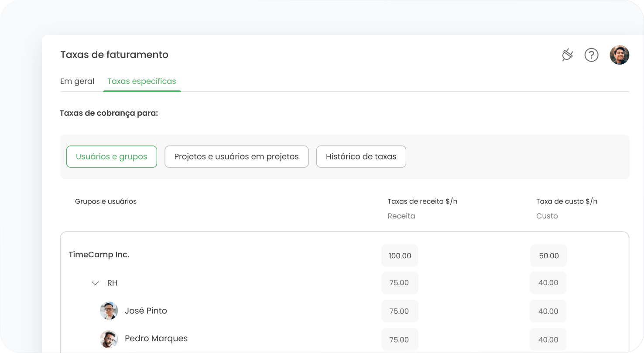The width and height of the screenshot is (644, 353).
Task: Edit TimeCamp Inc. cost rate 50.00
Action: click(x=548, y=256)
